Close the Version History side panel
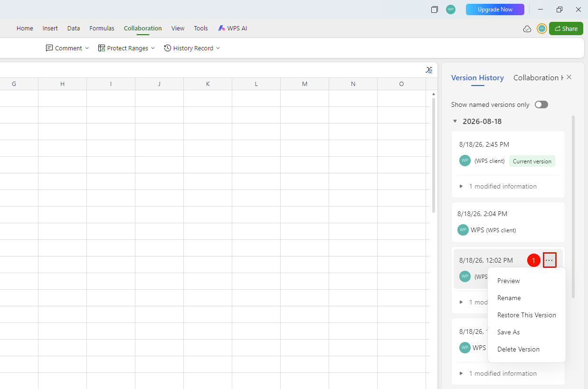 pos(569,77)
